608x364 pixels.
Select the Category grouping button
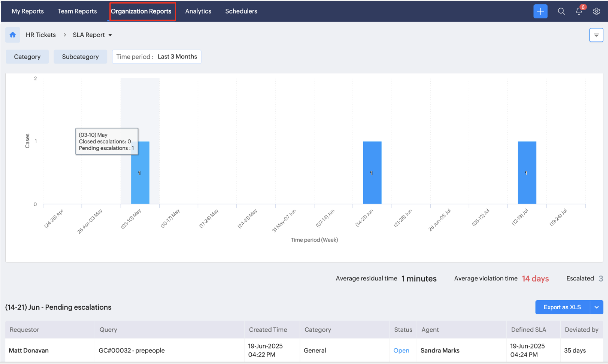pos(27,57)
